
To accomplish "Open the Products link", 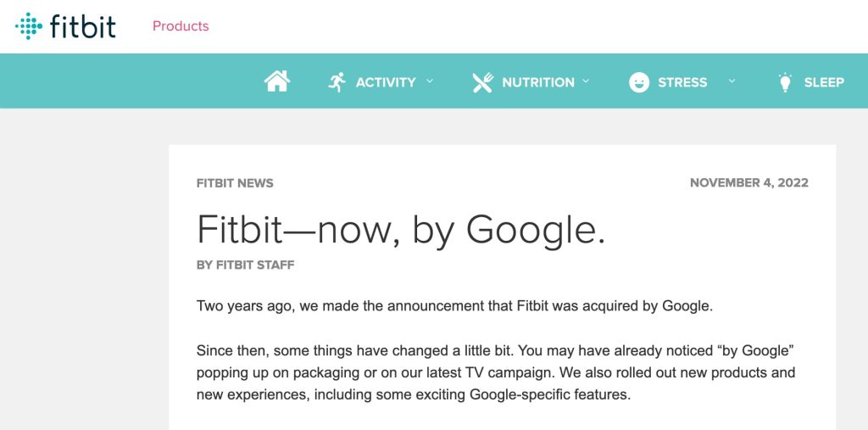I will pyautogui.click(x=181, y=26).
